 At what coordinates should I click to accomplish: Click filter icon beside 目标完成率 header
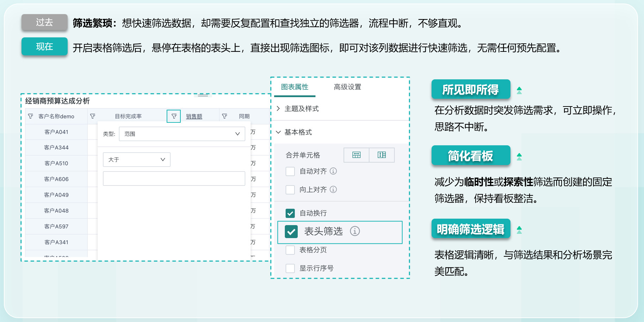point(93,116)
